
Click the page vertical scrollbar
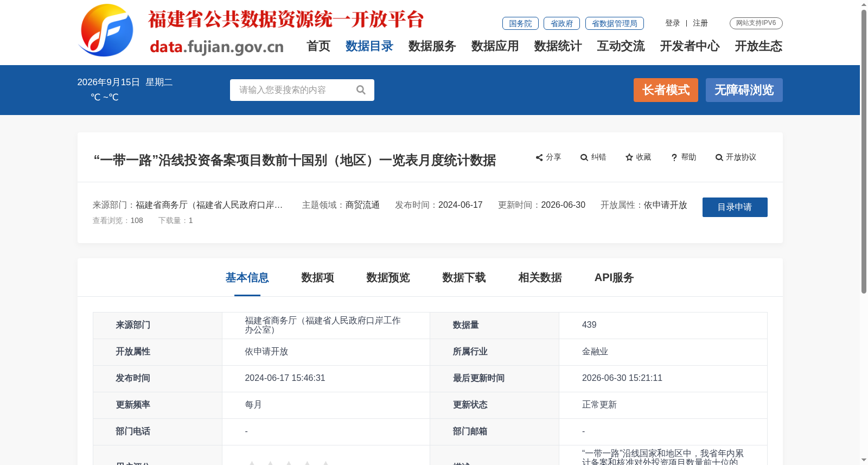point(864,152)
